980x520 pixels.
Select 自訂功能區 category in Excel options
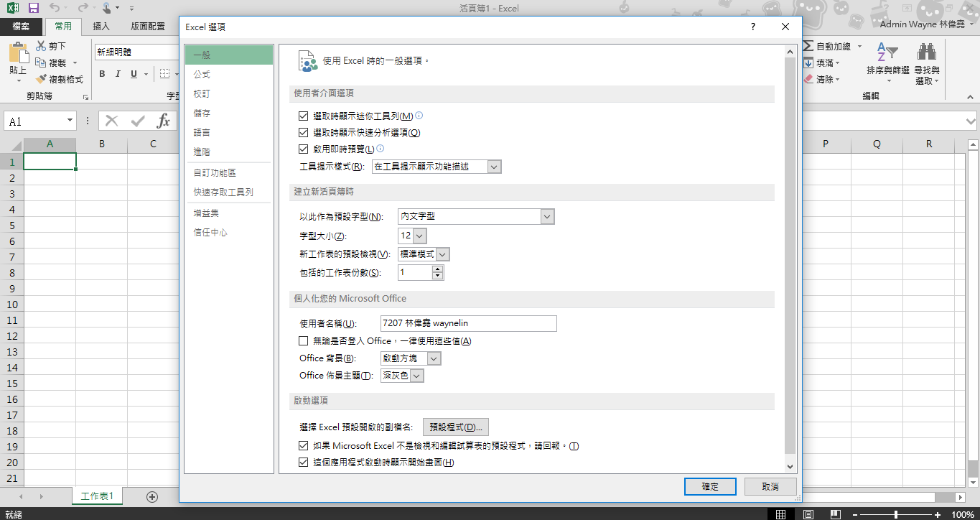tap(228, 173)
